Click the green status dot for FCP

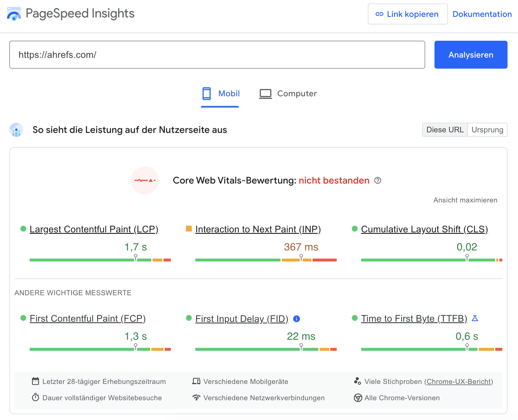[x=23, y=318]
